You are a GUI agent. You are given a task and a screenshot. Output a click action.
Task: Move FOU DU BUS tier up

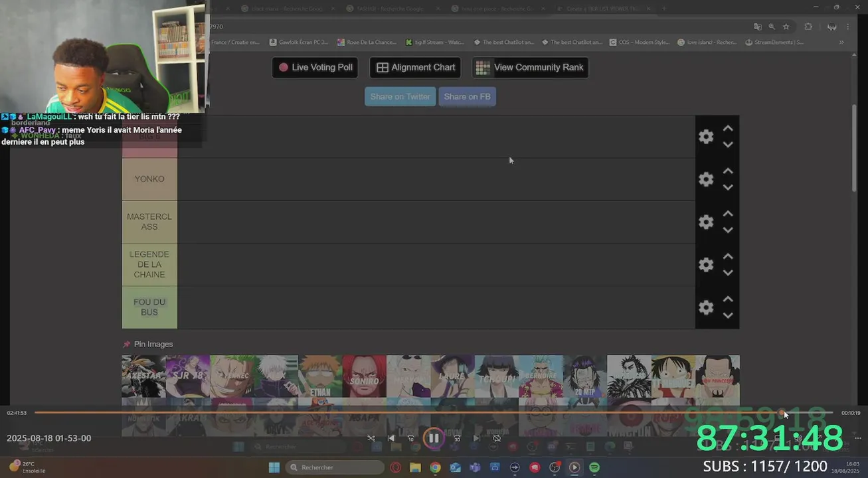[x=728, y=299]
